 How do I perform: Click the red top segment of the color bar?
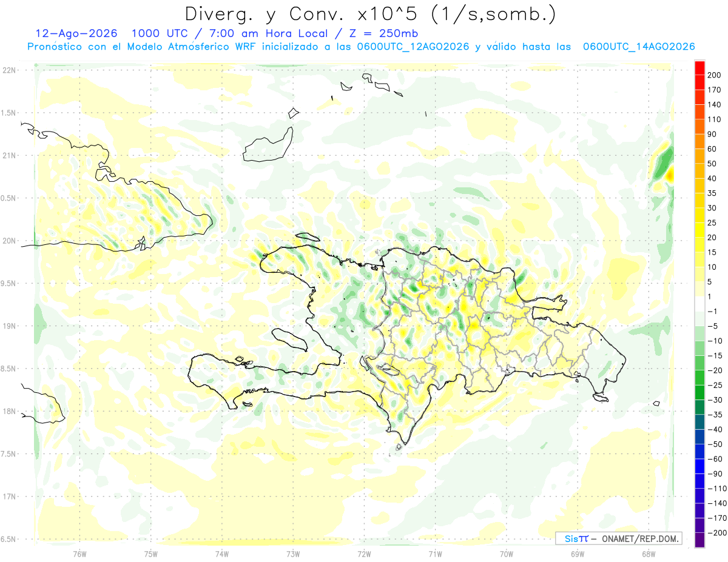pyautogui.click(x=699, y=68)
